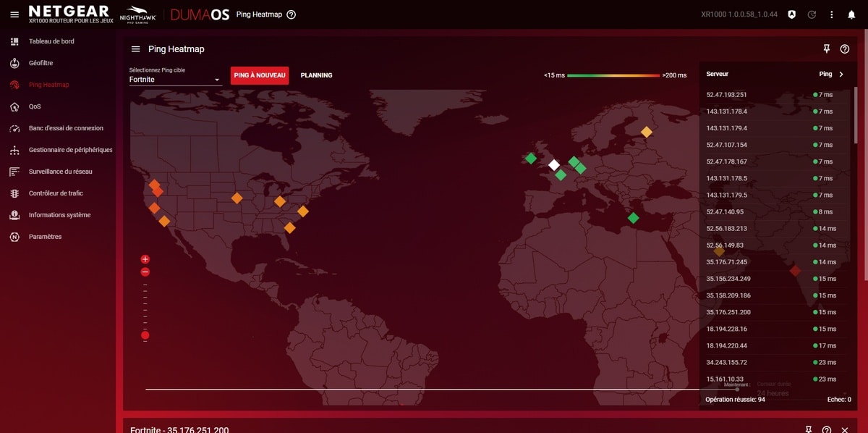The height and width of the screenshot is (433, 868).
Task: Zoom out the map with the minus button
Action: 145,272
